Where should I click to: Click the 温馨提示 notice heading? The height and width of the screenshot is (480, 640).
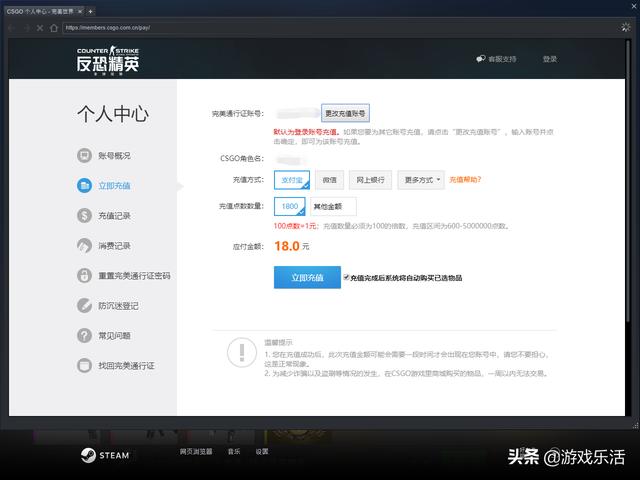[278, 342]
